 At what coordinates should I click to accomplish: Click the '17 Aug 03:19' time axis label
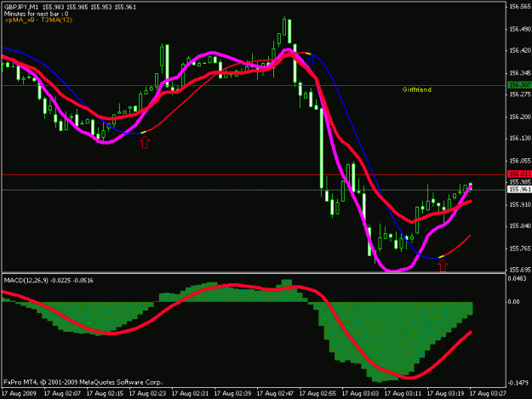click(x=445, y=394)
